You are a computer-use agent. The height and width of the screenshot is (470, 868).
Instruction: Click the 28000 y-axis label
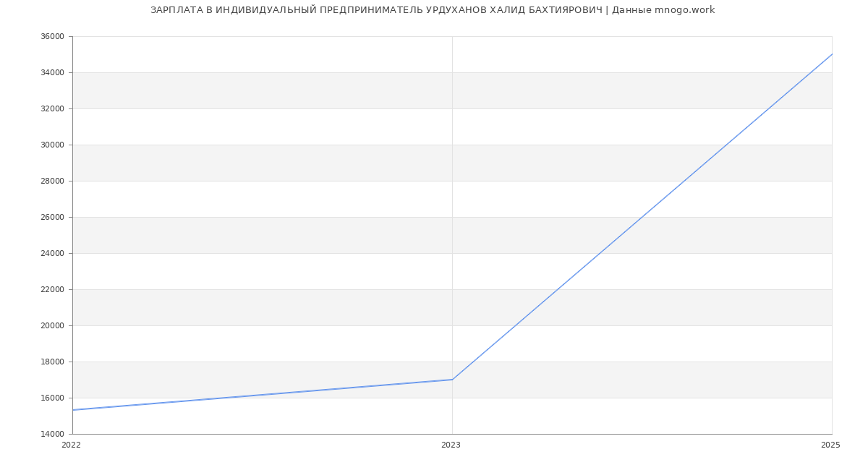[52, 181]
